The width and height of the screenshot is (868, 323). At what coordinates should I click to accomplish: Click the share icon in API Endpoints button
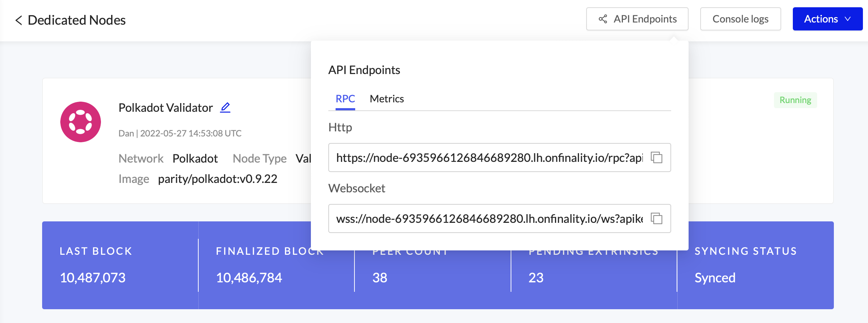(603, 19)
